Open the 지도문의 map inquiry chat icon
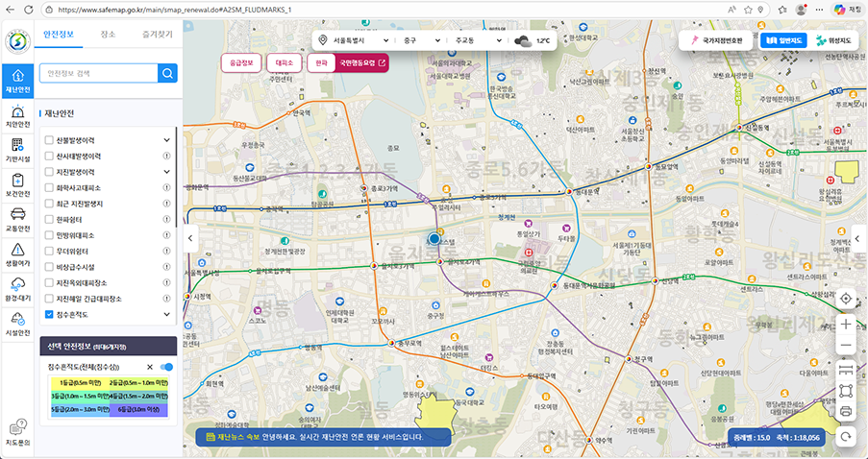The height and width of the screenshot is (459, 868). coord(16,432)
